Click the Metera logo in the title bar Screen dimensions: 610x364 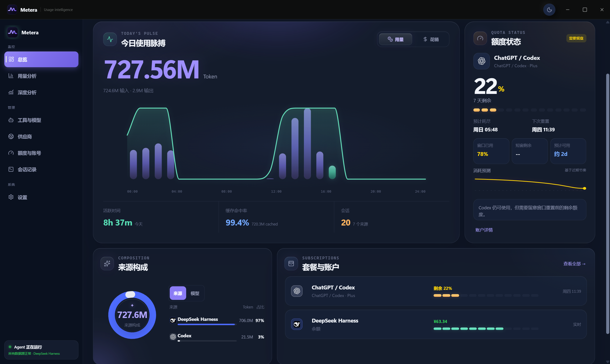[x=12, y=10]
